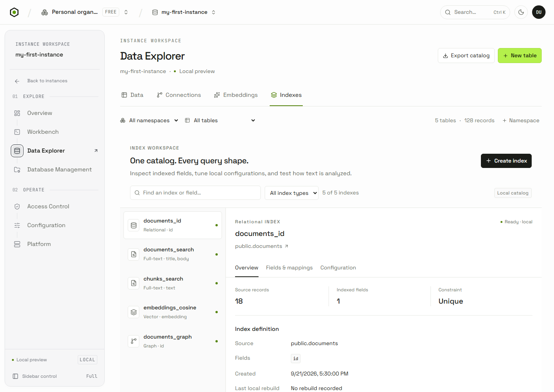Switch to the Embeddings tab

[x=236, y=95]
